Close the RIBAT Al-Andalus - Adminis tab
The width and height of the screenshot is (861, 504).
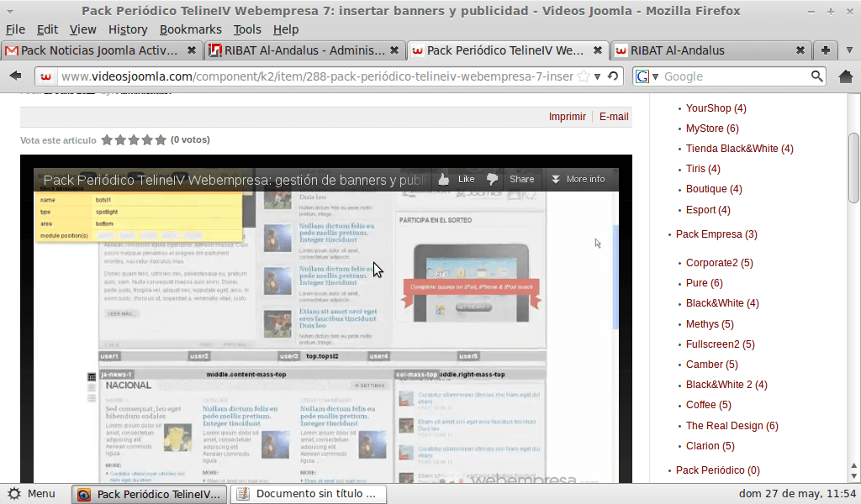click(394, 50)
